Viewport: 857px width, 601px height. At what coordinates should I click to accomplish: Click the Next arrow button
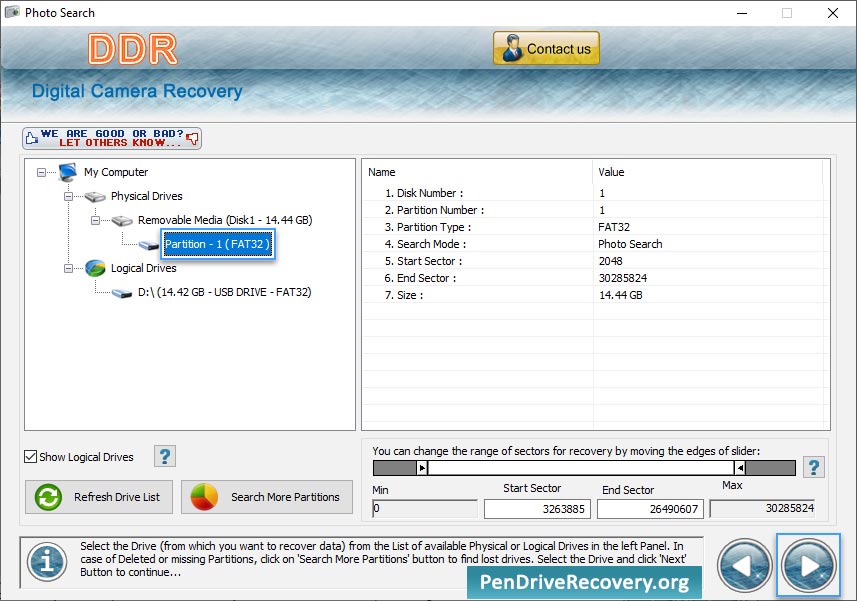(x=808, y=565)
